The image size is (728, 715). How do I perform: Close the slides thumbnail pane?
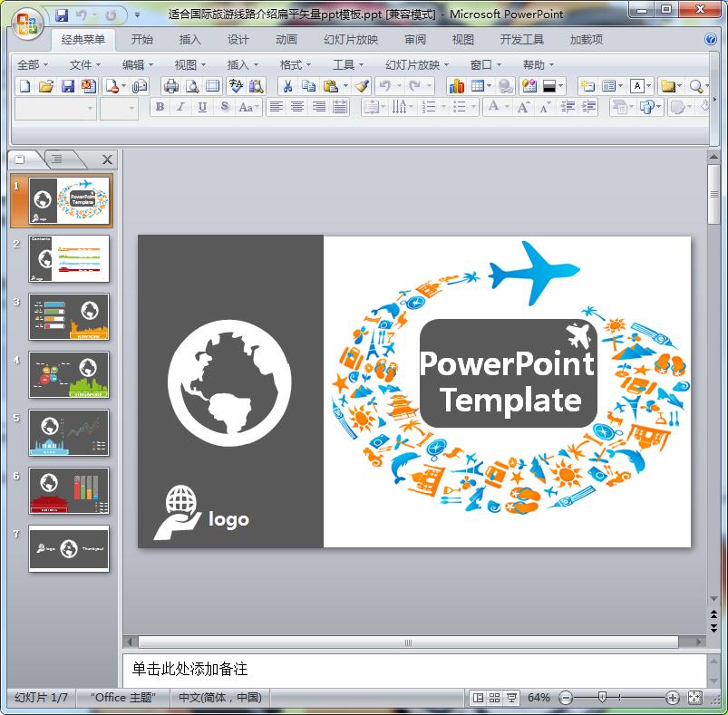click(x=107, y=159)
